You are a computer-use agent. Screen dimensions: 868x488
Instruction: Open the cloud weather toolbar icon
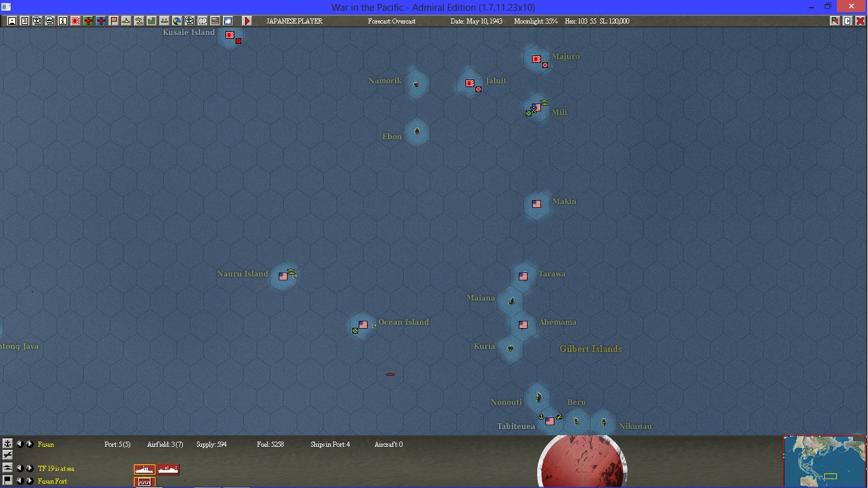228,21
